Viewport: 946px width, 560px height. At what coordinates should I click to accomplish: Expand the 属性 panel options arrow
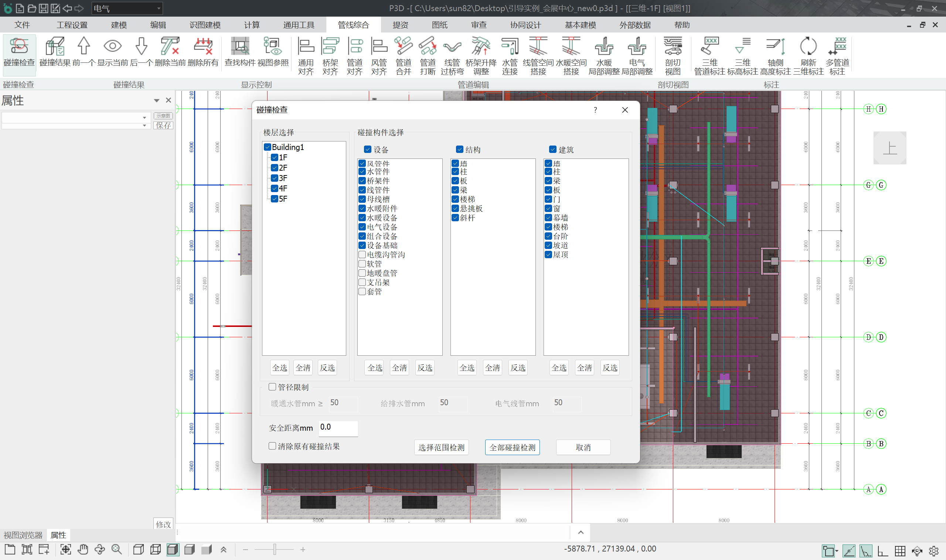tap(156, 100)
